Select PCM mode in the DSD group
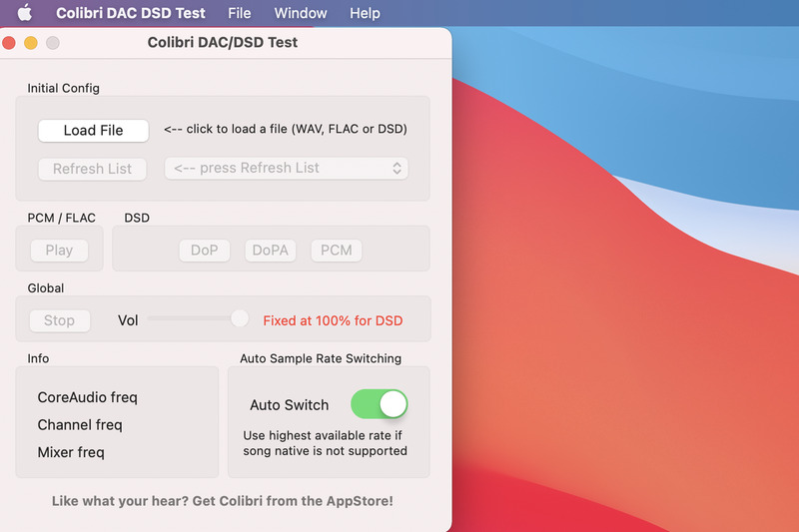Image resolution: width=799 pixels, height=532 pixels. click(337, 250)
